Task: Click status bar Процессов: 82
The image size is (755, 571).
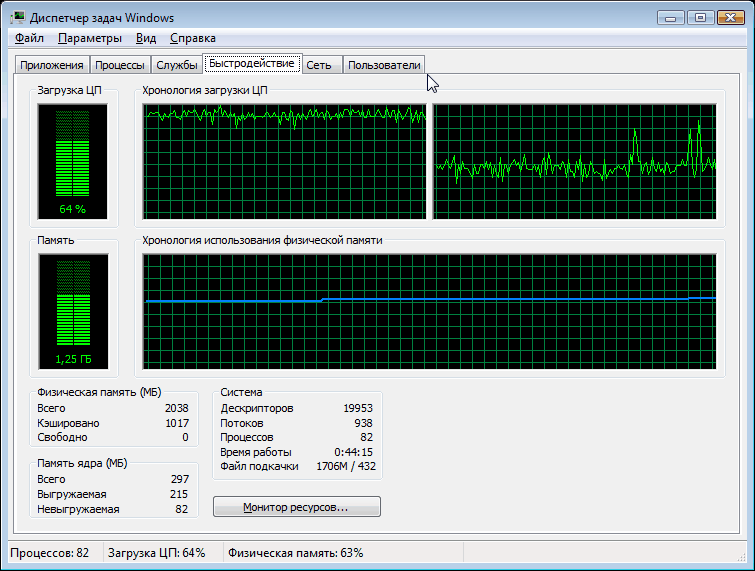Action: [50, 553]
